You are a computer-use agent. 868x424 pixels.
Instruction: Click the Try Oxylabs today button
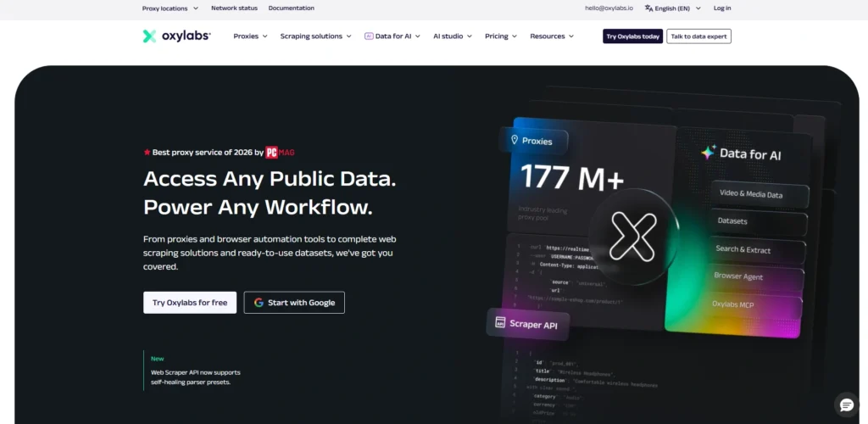[x=632, y=36]
